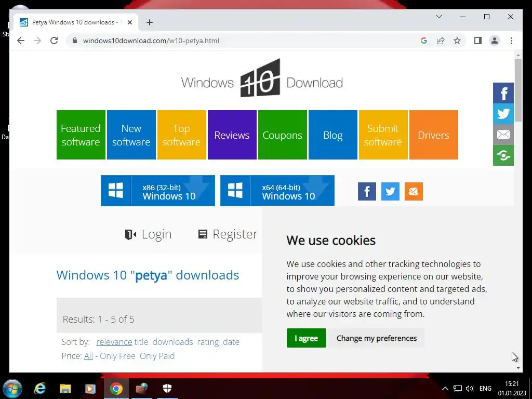Screen dimensions: 532x399
Task: Open the media player taskbar icon
Action: (90, 389)
